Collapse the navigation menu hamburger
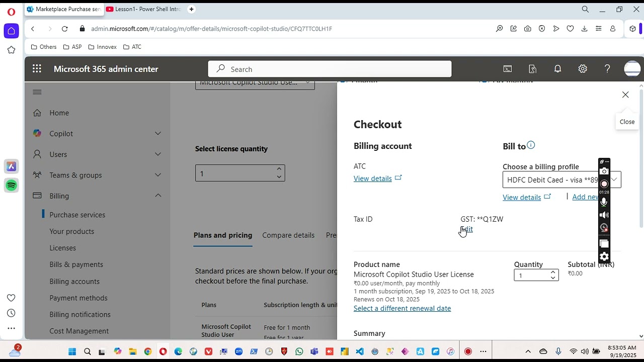 pos(37,92)
